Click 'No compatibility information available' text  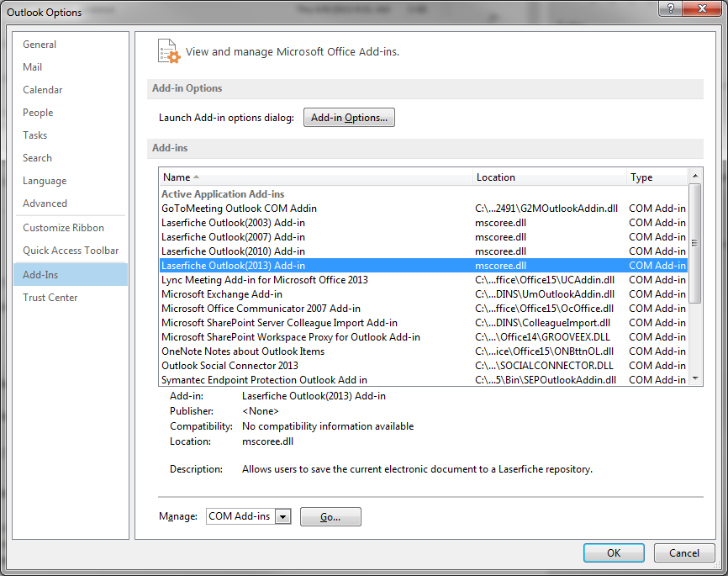[x=328, y=426]
